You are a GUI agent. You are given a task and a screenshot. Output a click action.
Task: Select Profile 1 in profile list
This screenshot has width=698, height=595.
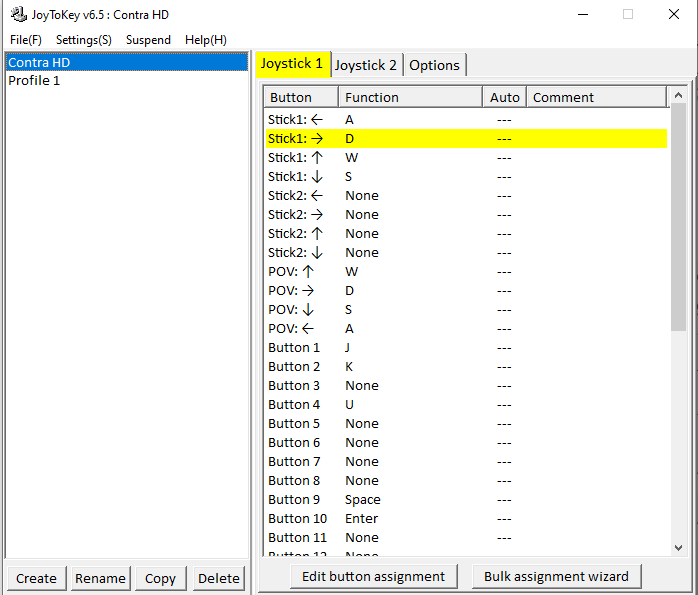coord(126,81)
